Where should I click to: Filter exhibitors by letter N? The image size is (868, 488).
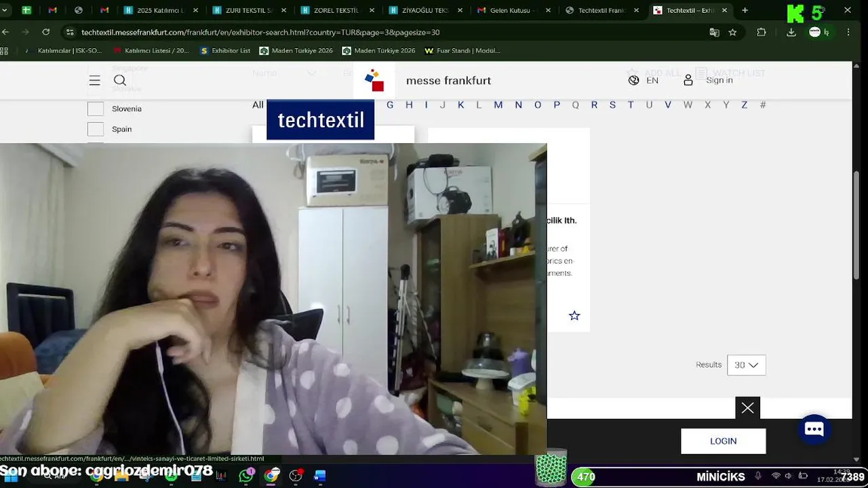click(518, 105)
